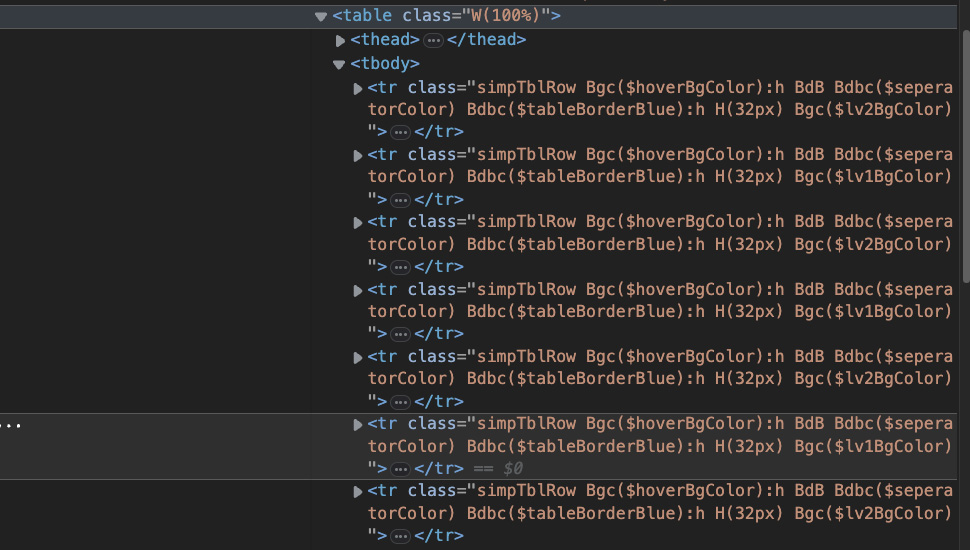The image size is (970, 550).
Task: Expand the second tr row under tbody
Action: pos(358,156)
